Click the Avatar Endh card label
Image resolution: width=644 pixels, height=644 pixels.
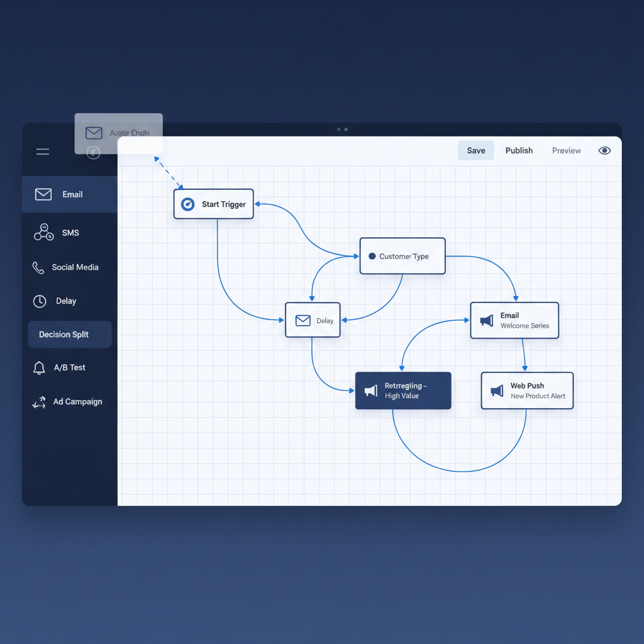[x=130, y=133]
